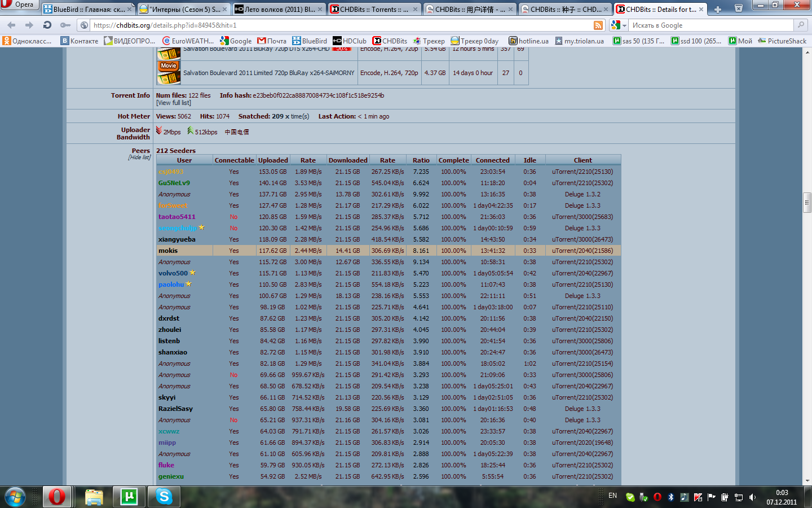Open the Google bookmark
Screen dimensions: 812x508
(x=236, y=41)
